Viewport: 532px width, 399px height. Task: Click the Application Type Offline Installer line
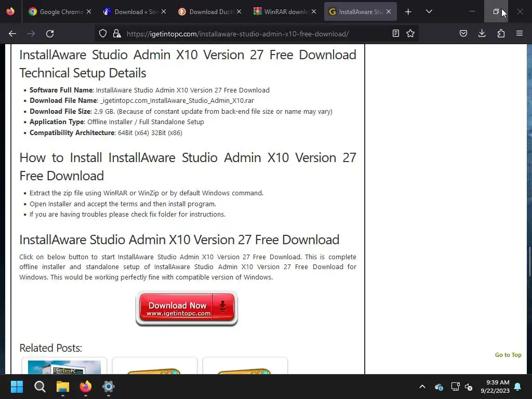click(117, 122)
